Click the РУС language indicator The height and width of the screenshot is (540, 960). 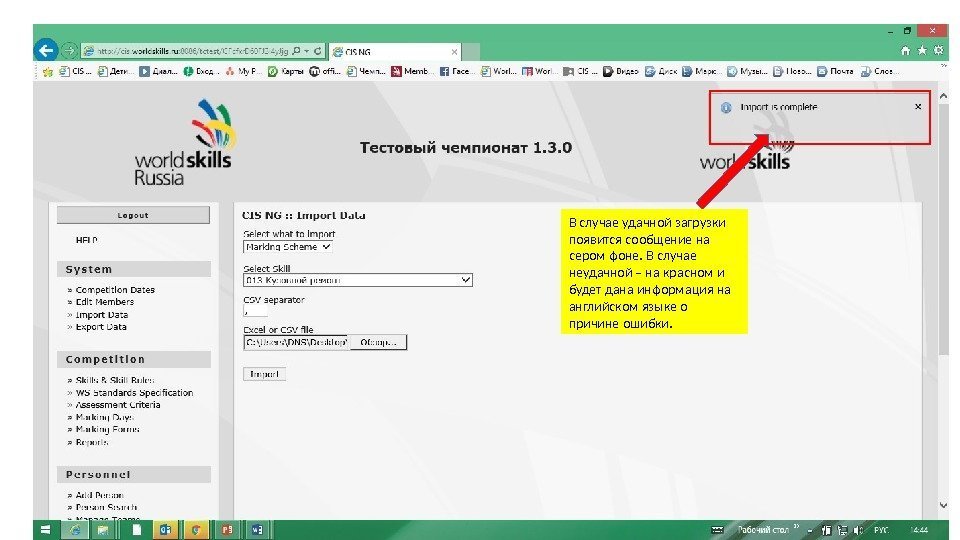tap(882, 530)
